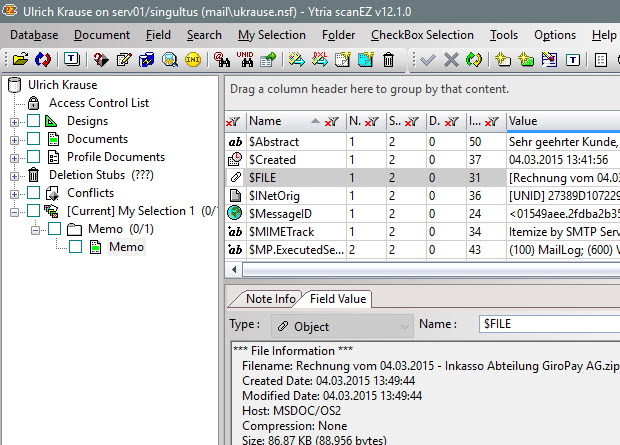Check the Profile Documents checkbox

(x=34, y=157)
